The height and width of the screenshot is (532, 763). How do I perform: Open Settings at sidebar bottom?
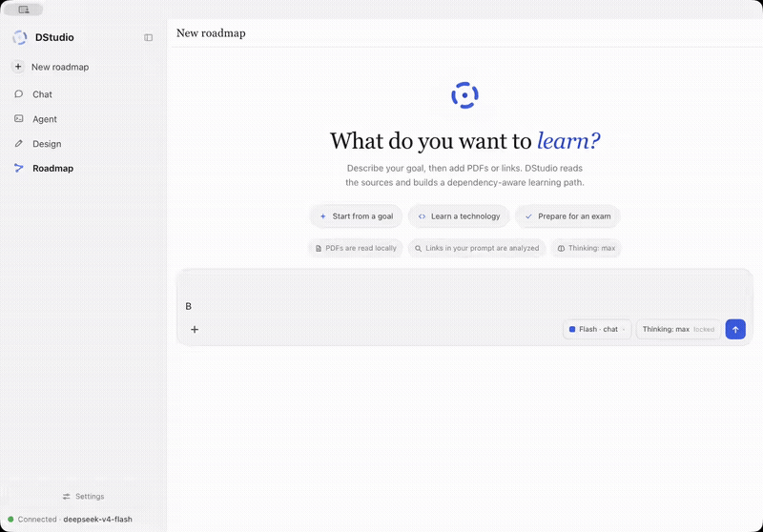[83, 497]
